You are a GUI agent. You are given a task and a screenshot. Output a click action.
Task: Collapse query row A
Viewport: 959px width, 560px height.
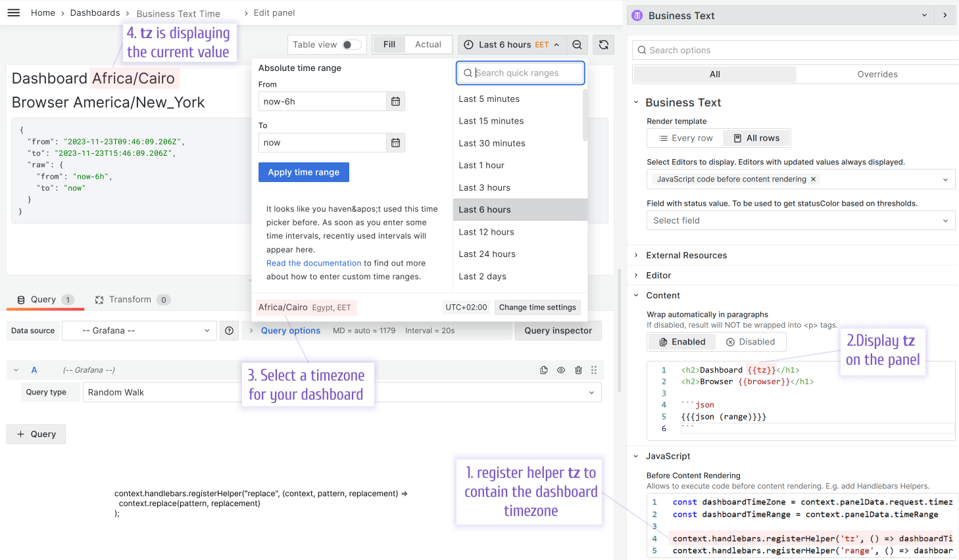(x=16, y=370)
